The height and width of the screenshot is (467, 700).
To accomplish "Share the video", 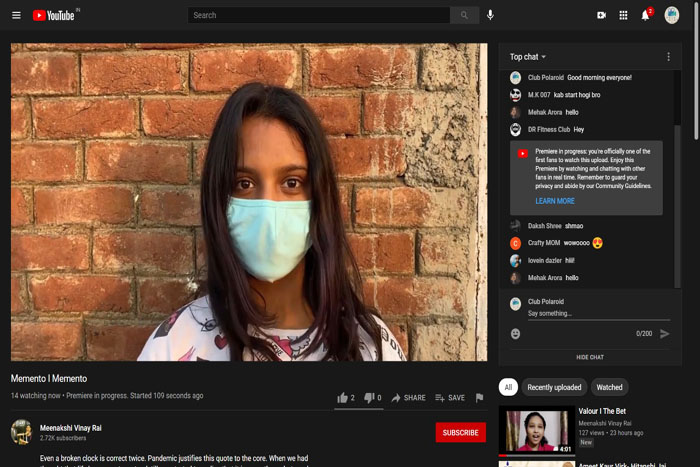I will tap(408, 397).
